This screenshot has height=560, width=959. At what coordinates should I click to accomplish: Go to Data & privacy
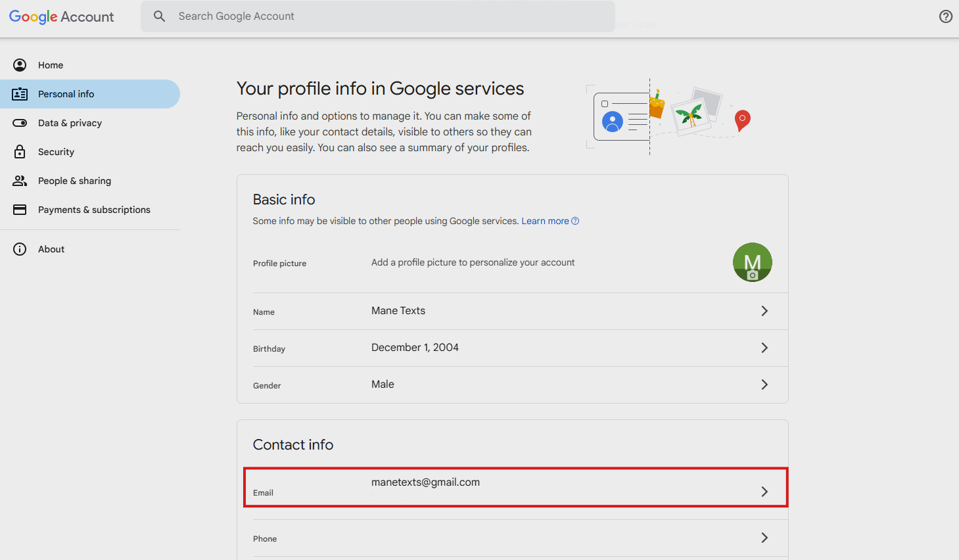tap(90, 123)
